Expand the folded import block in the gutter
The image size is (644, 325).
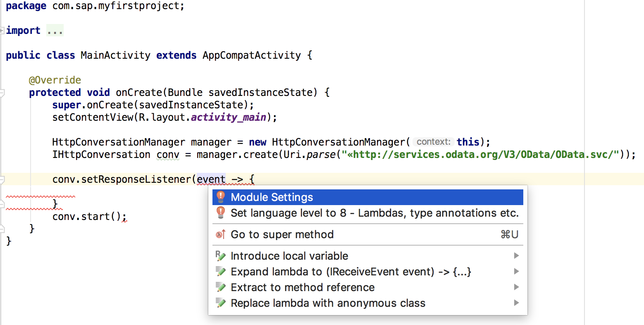[2, 30]
